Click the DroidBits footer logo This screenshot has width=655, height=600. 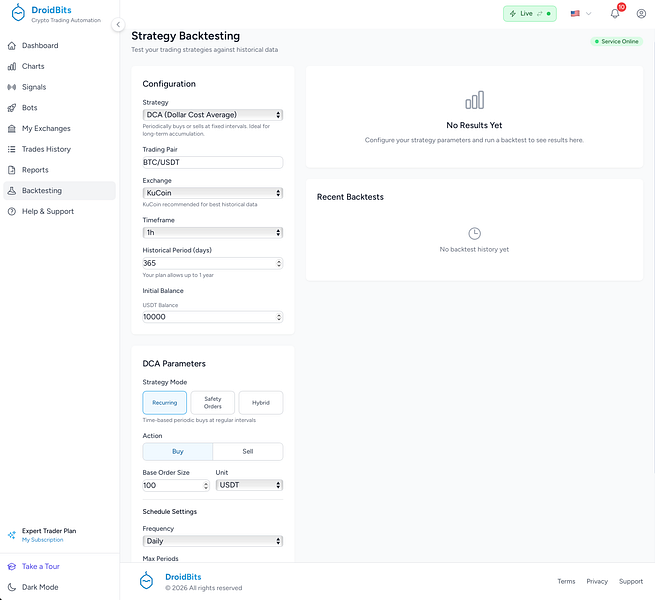[x=146, y=580]
